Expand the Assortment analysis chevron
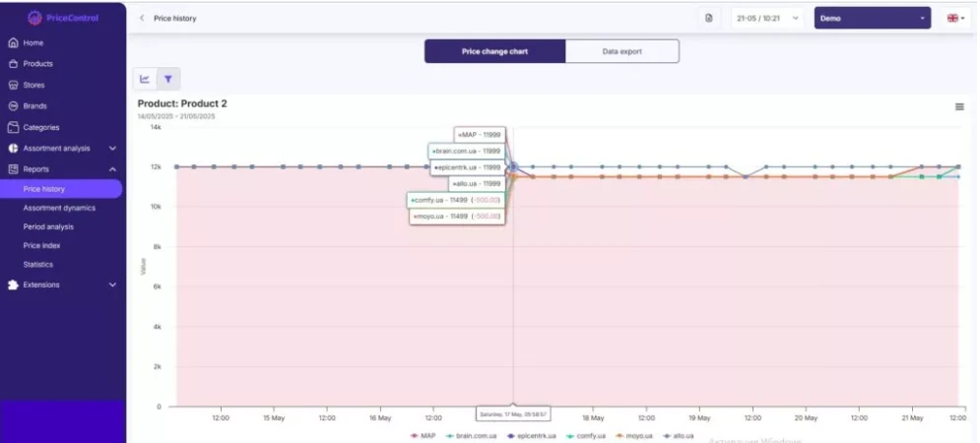The height and width of the screenshot is (443, 980). click(112, 149)
